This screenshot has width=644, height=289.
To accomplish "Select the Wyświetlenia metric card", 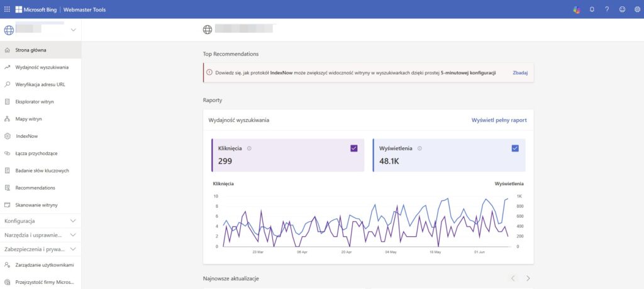I will click(x=449, y=155).
